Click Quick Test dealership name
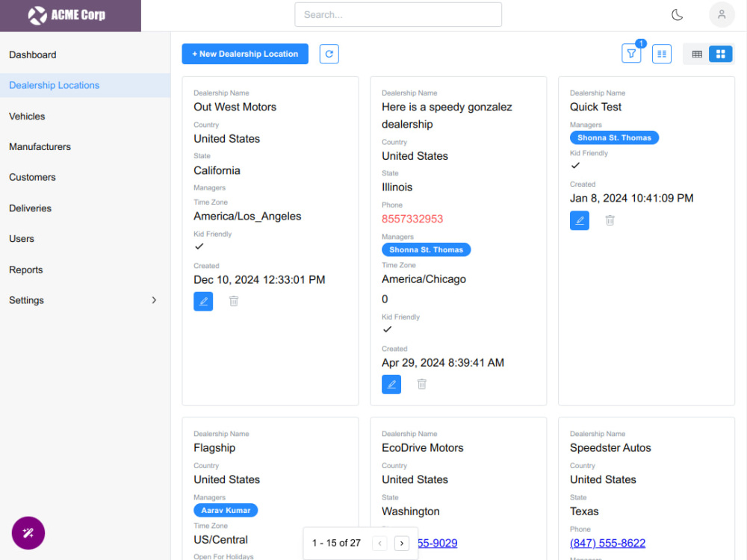This screenshot has height=560, width=747. tap(595, 107)
